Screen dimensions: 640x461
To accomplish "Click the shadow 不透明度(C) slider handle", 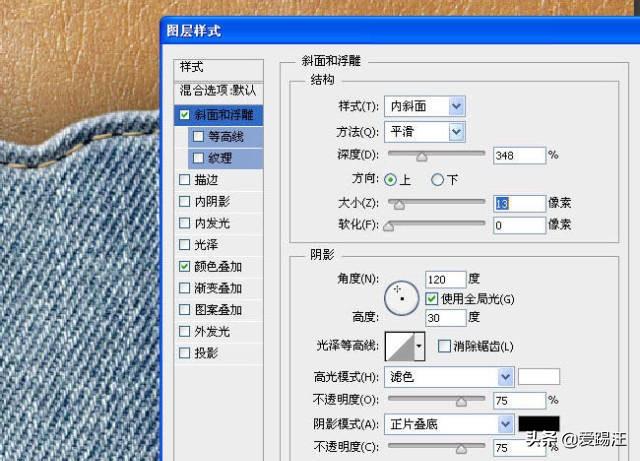I will 461,449.
